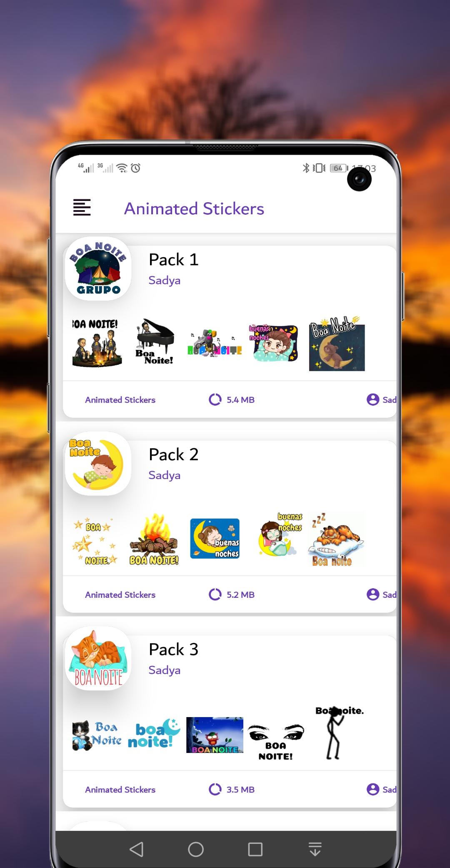
Task: Select the sleeping Garfield sticker
Action: [x=337, y=539]
